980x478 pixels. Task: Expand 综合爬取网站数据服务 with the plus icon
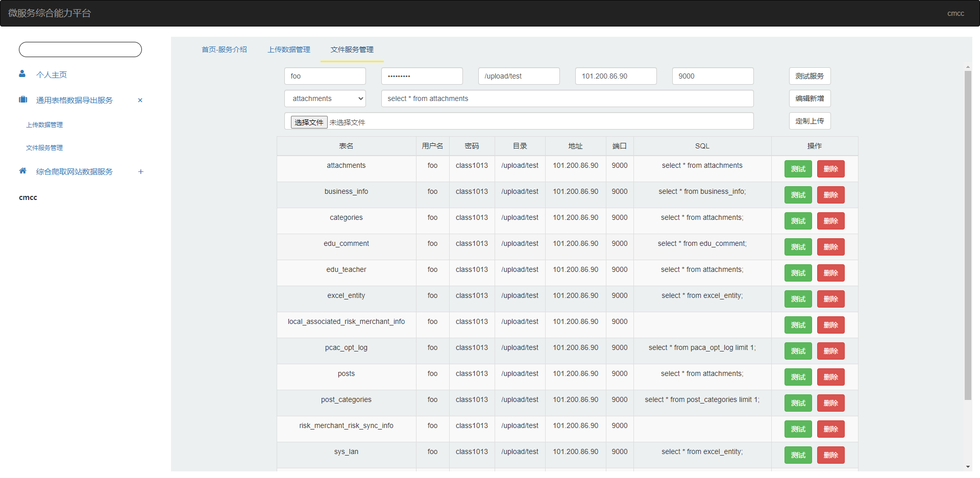point(141,172)
